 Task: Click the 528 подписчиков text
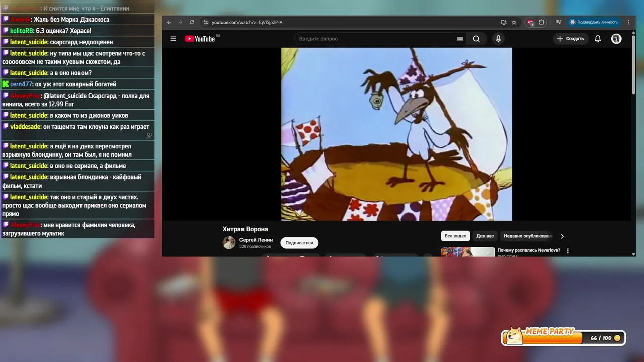255,247
